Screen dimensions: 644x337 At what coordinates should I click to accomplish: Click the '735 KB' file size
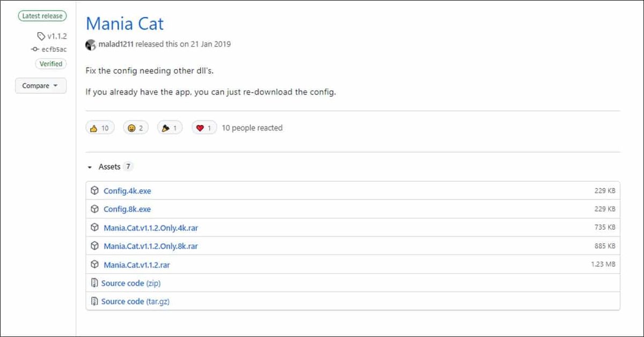[605, 228]
